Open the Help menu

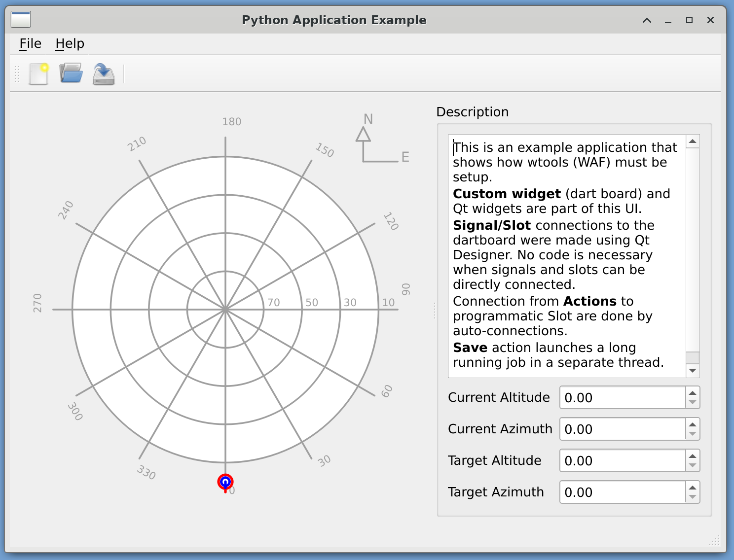point(70,44)
